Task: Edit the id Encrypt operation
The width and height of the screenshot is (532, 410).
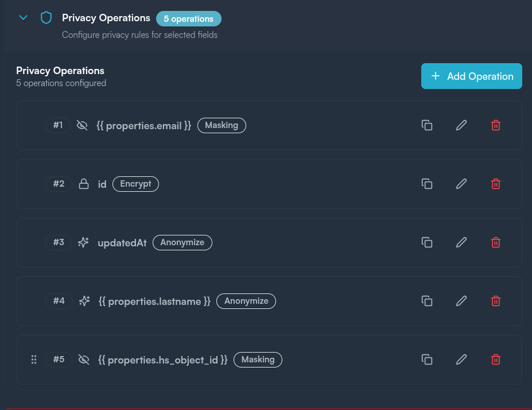Action: tap(461, 184)
